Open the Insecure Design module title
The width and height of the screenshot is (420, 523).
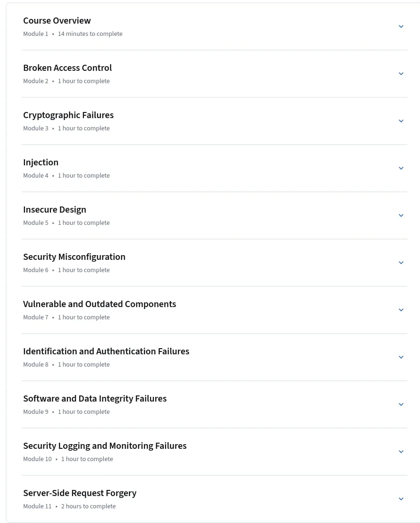[x=55, y=210]
